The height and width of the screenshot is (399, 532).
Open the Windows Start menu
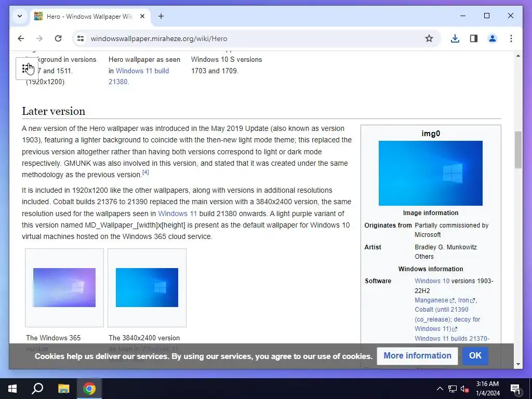coord(12,389)
